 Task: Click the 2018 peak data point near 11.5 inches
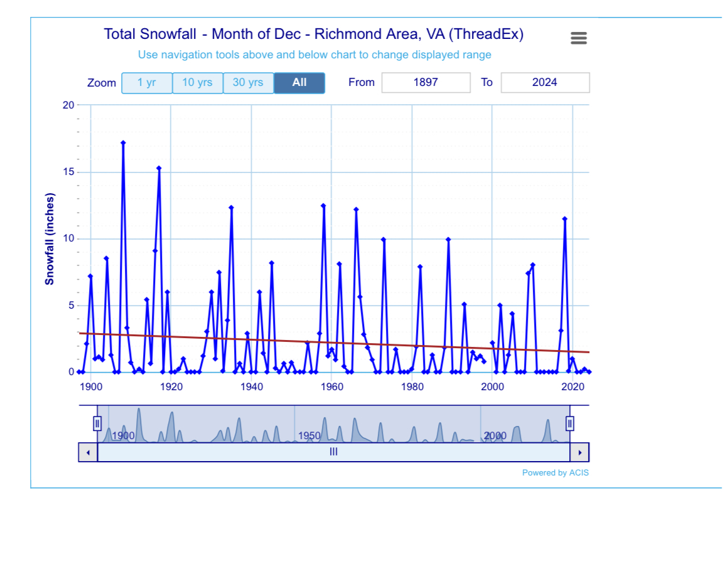coord(565,219)
